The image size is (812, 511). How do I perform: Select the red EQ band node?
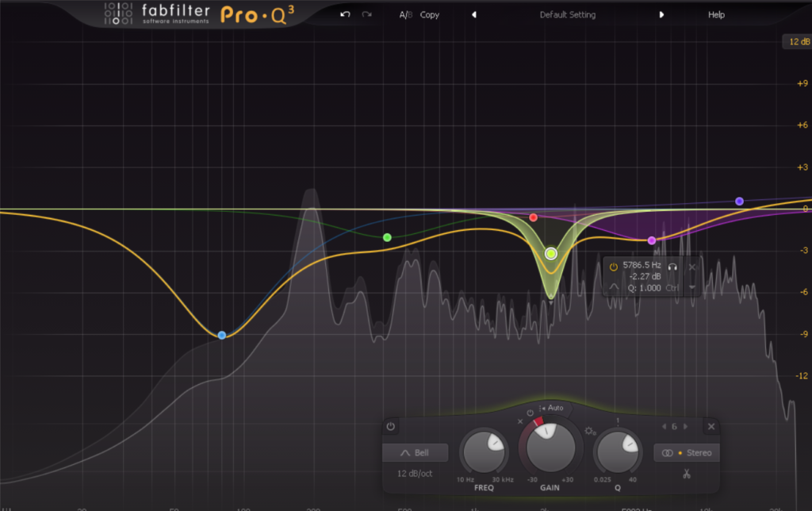[x=534, y=217]
